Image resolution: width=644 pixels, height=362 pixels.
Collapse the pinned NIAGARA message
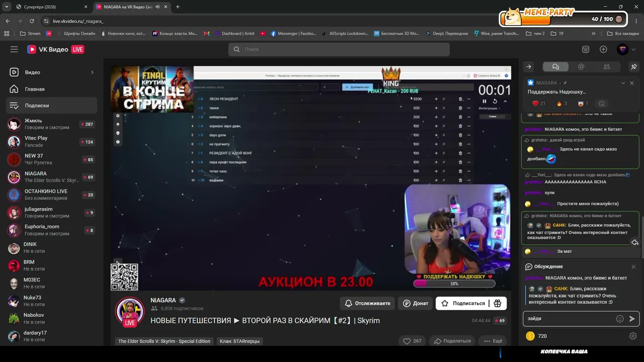[623, 83]
